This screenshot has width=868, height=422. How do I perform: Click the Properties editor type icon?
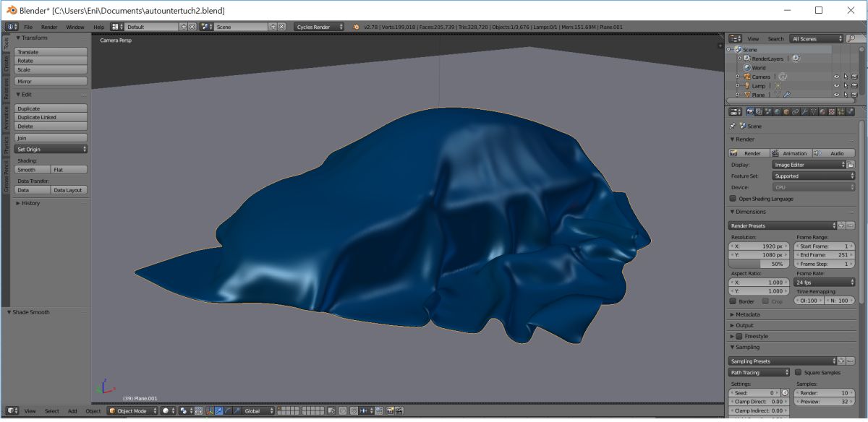point(736,112)
